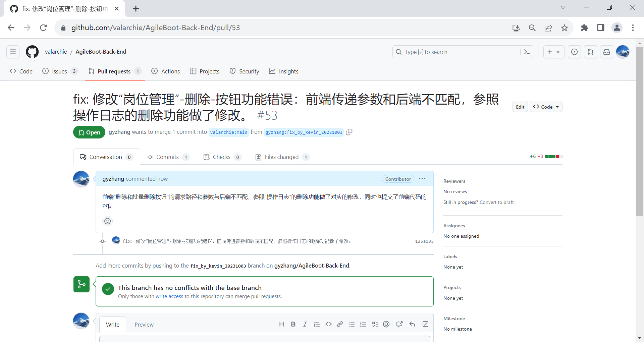Screen dimensions: 644x342
Task: Open the write access help link
Action: tap(169, 296)
